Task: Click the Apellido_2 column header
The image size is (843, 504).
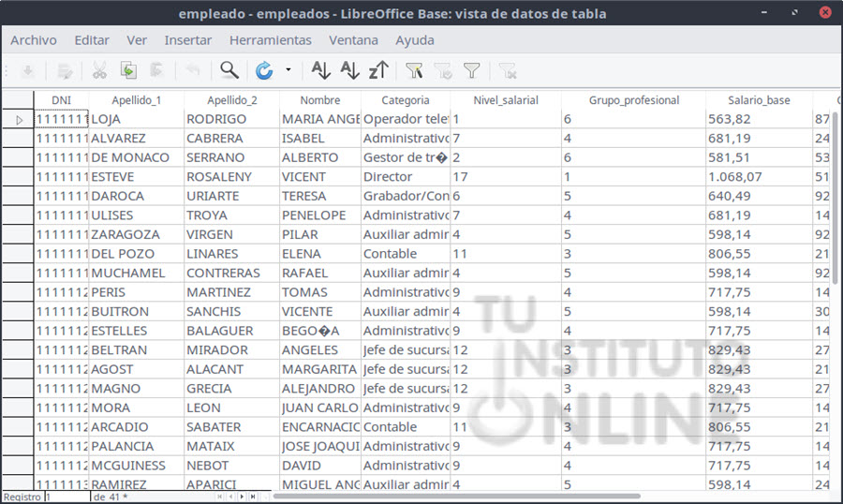Action: (x=231, y=100)
